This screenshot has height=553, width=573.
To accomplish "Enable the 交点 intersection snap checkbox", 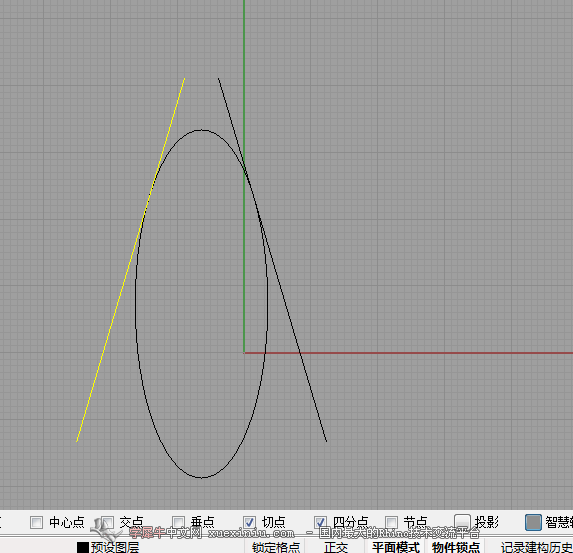I will [x=107, y=522].
